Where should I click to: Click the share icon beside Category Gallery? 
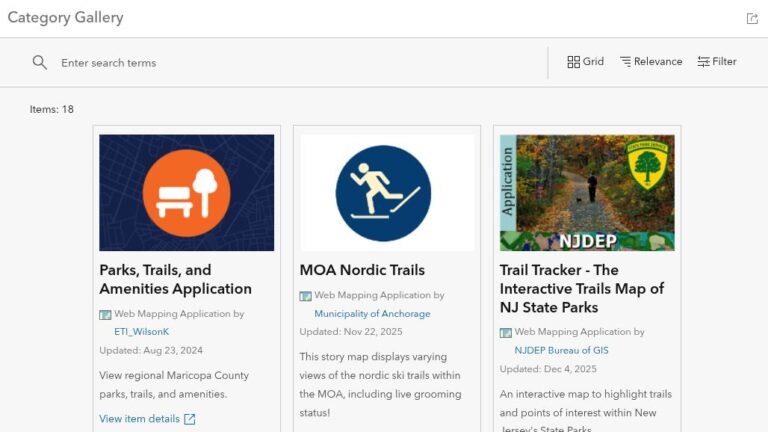(752, 19)
